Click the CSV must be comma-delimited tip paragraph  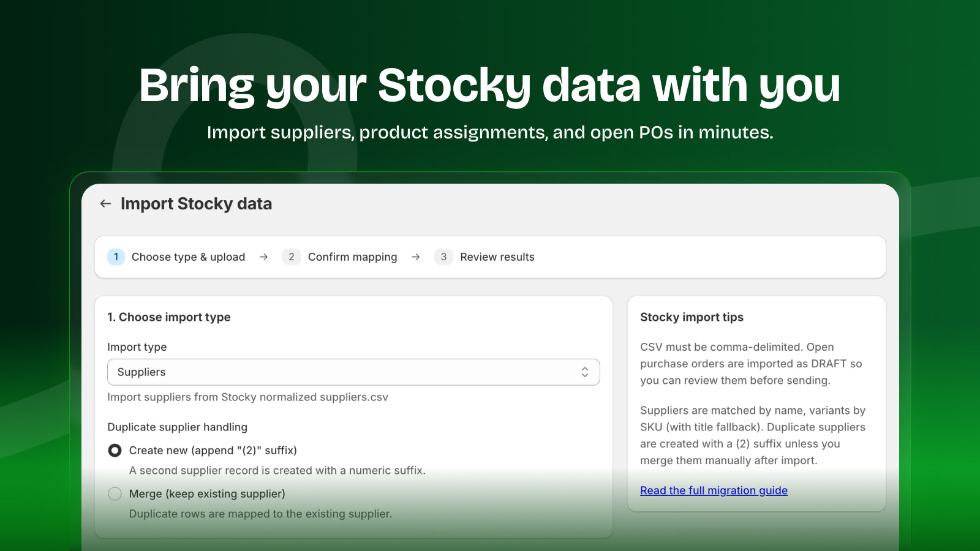pos(751,364)
